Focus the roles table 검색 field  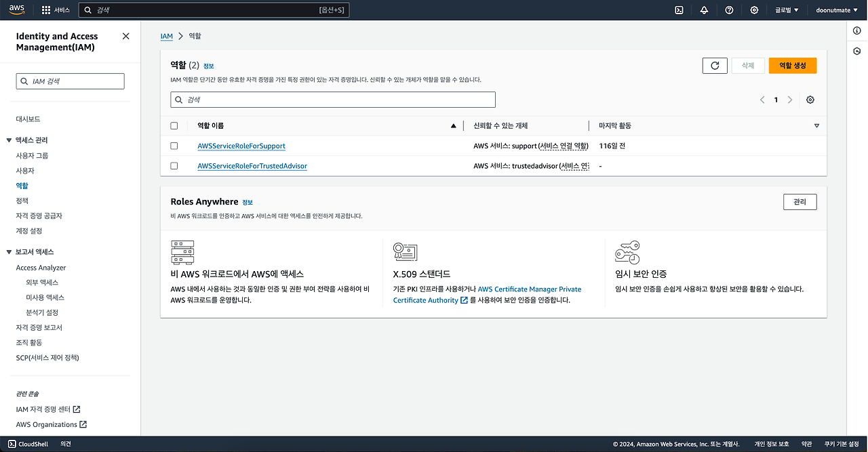pos(333,100)
